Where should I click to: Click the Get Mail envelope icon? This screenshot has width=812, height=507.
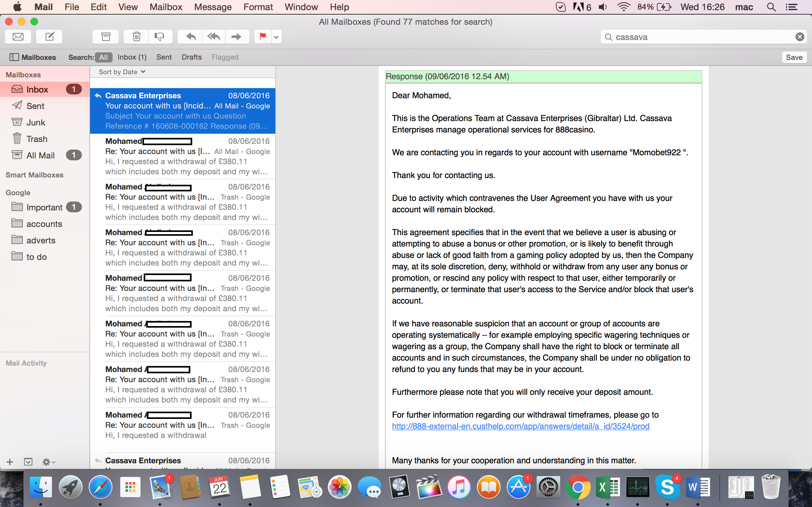[18, 36]
